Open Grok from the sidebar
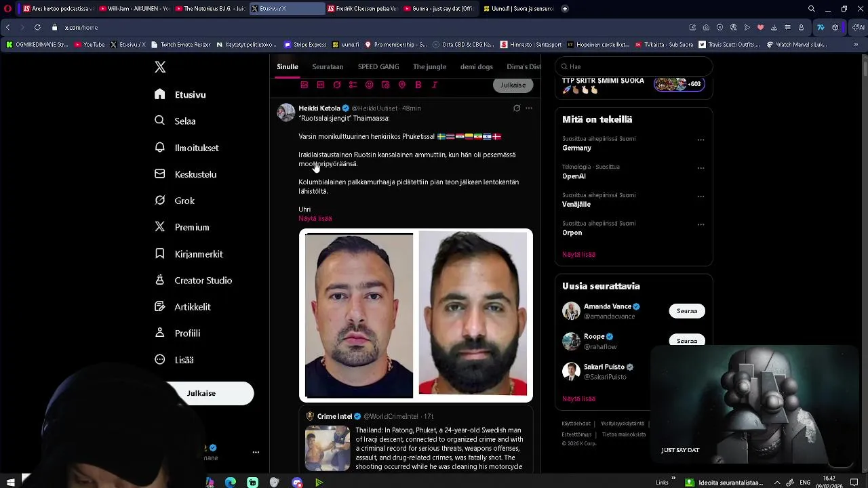868x488 pixels. point(174,201)
